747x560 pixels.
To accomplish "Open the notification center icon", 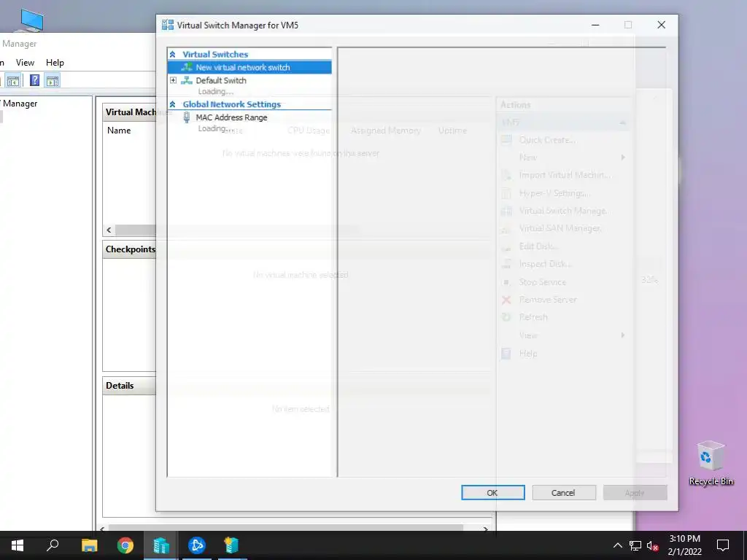I will pyautogui.click(x=723, y=545).
